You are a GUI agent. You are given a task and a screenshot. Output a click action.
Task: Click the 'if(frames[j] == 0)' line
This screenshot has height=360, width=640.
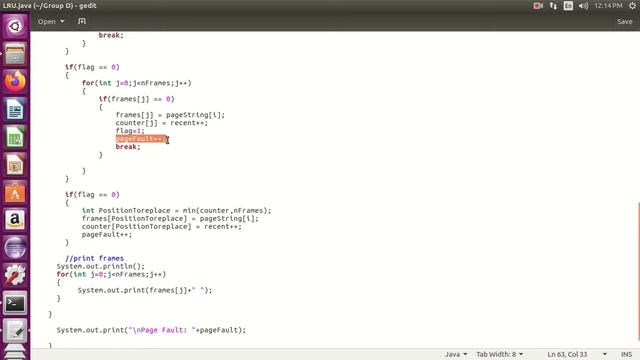pos(136,99)
